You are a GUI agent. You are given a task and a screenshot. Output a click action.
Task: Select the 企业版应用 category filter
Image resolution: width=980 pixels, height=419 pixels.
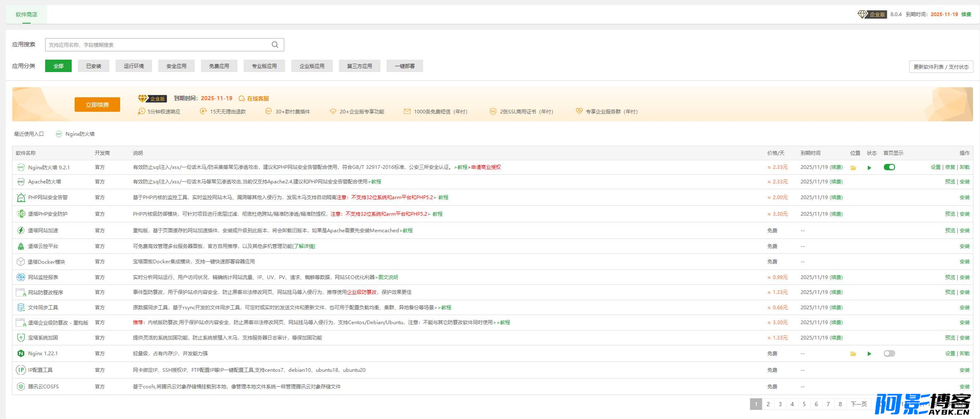312,66
